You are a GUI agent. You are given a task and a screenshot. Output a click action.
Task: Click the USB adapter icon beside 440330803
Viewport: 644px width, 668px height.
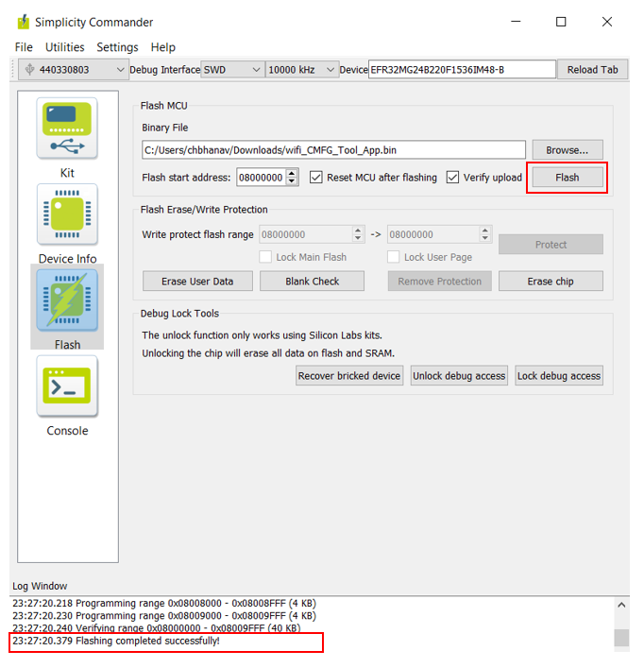pos(30,69)
